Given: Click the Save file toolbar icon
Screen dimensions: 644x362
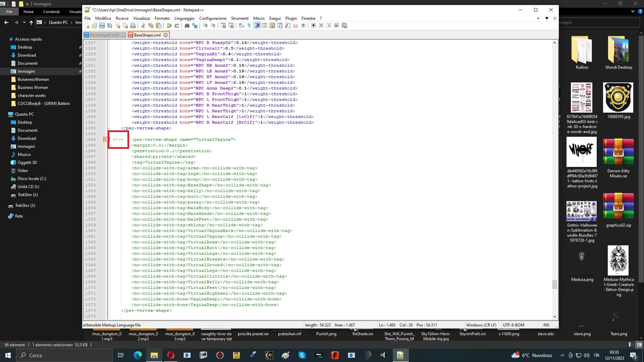Looking at the screenshot, I should [102, 25].
